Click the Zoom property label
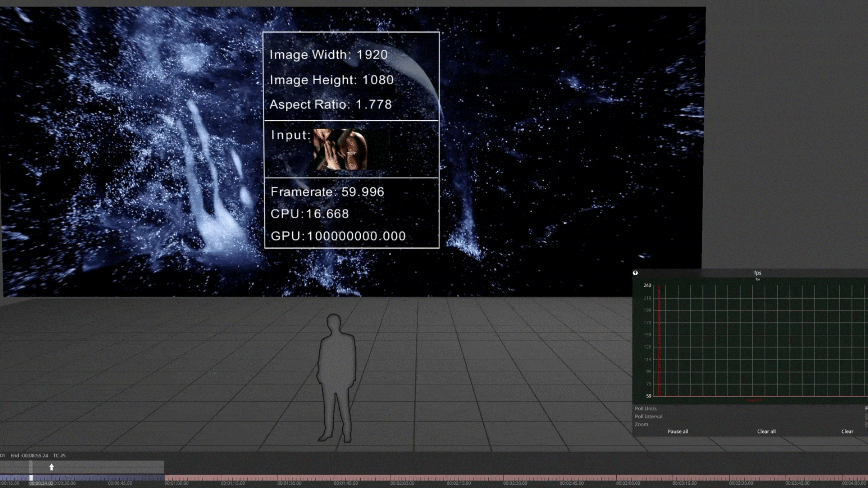Screen dimensions: 868x488 [641, 424]
